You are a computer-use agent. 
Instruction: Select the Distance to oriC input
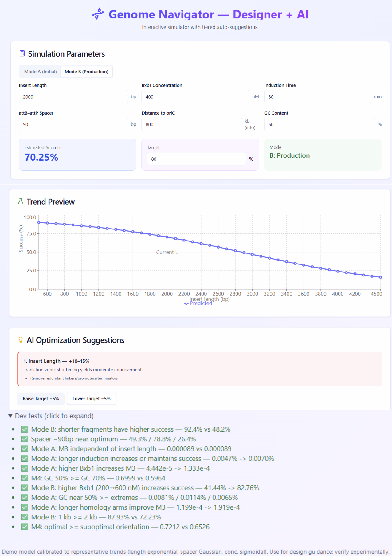tap(191, 124)
